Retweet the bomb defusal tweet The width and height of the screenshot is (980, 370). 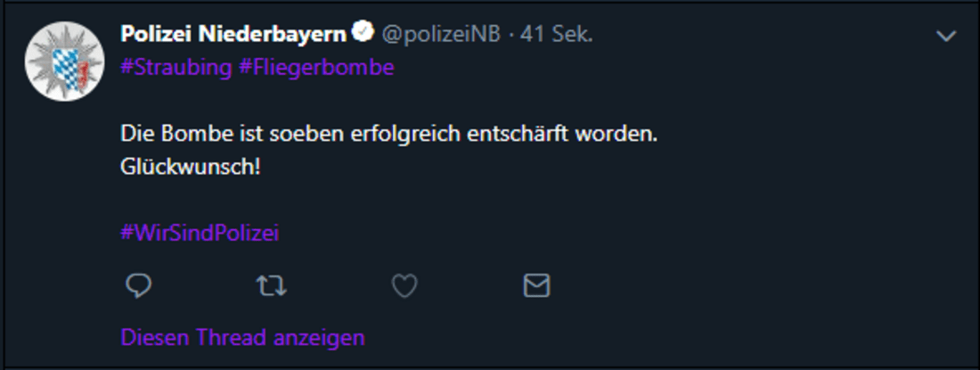point(271,285)
